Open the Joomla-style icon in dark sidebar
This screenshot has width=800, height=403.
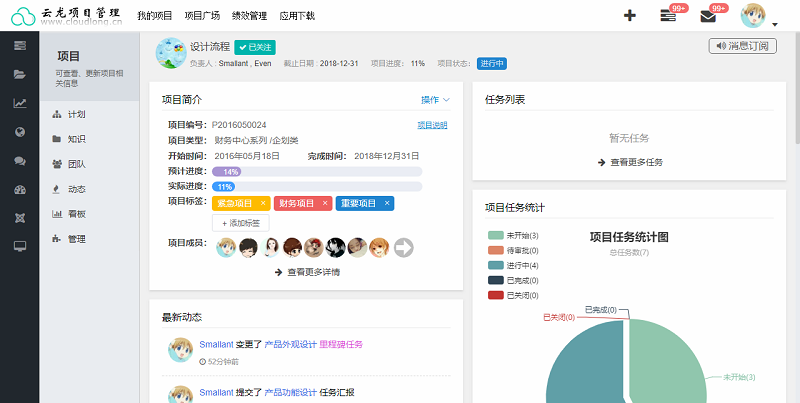tap(20, 218)
